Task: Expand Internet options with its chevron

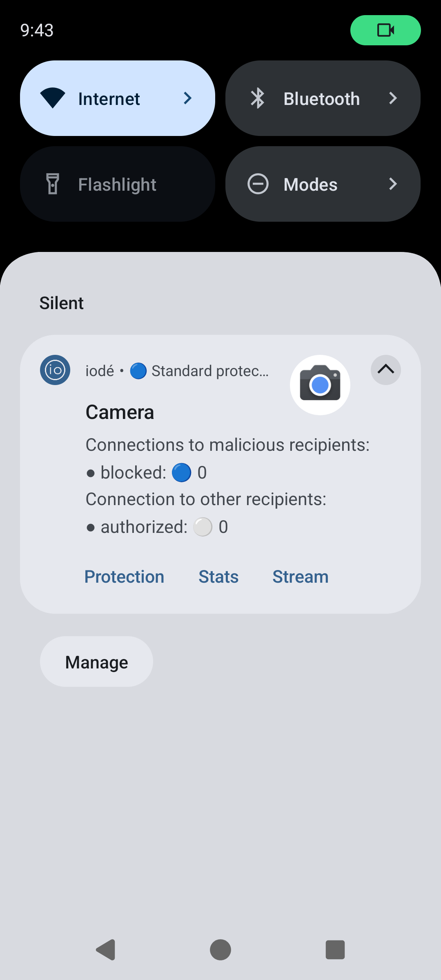Action: [x=188, y=98]
